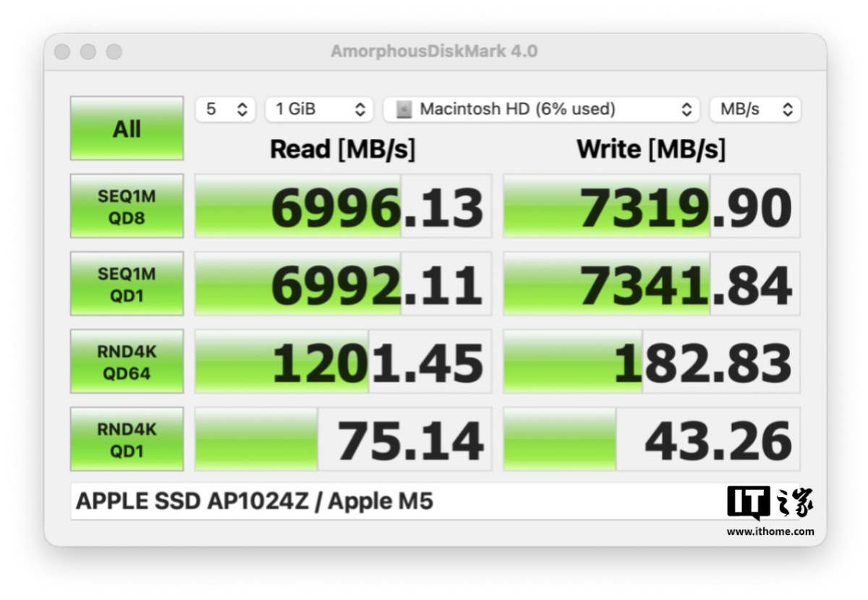The image size is (868, 600).
Task: Click the green All benchmark button
Action: (x=127, y=128)
